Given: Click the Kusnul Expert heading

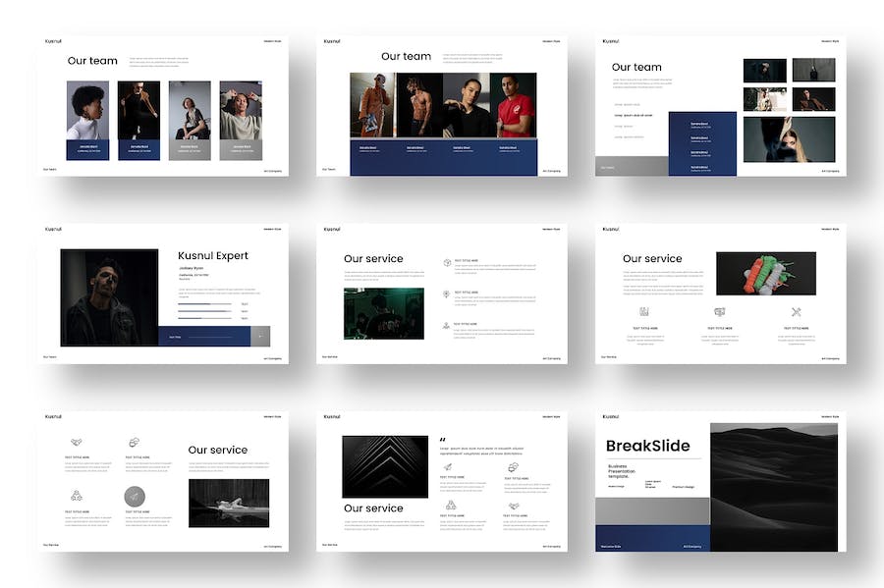Looking at the screenshot, I should tap(213, 255).
